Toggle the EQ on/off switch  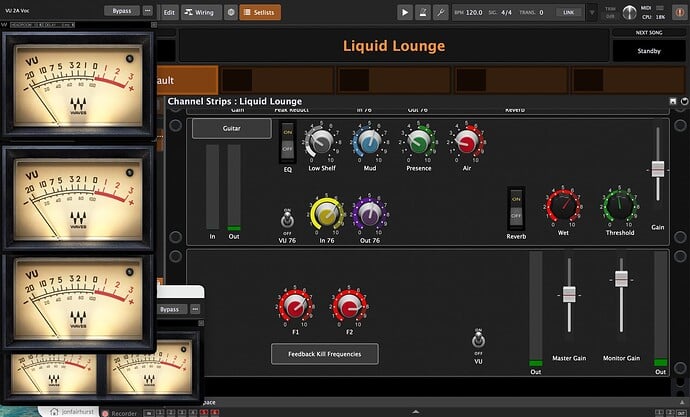pyautogui.click(x=288, y=144)
